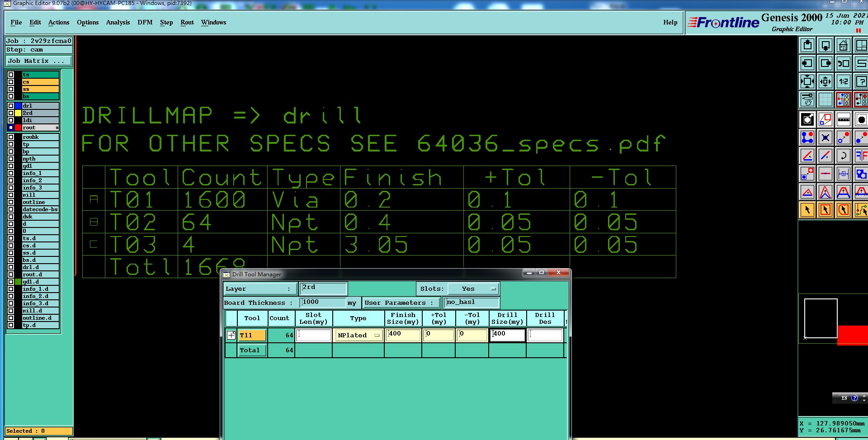Click the blue X delete-point icon
The image size is (868, 440).
(825, 138)
